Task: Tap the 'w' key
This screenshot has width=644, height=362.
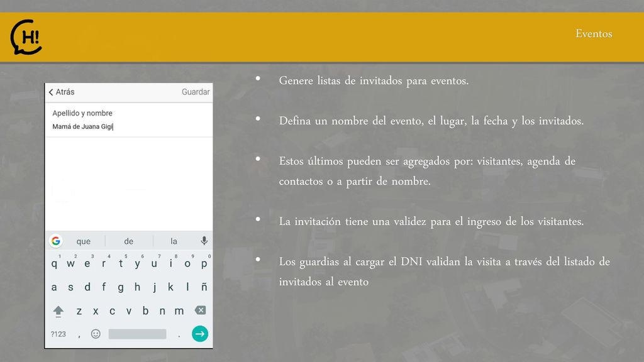Action: [70, 263]
